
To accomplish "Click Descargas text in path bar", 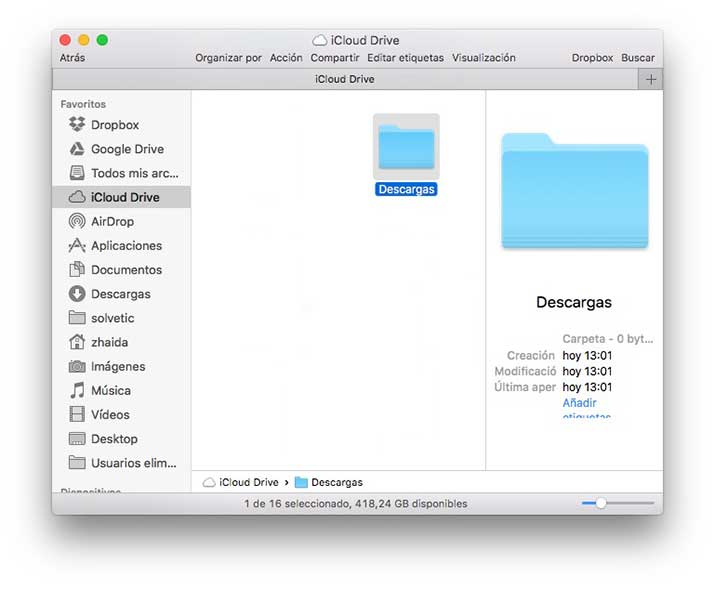I will 337,482.
